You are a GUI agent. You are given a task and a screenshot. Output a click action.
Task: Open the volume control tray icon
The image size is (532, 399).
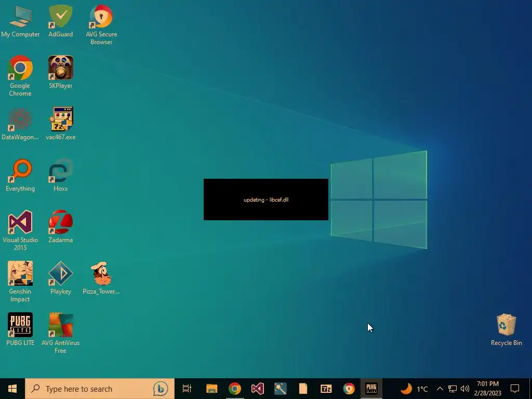(x=465, y=389)
